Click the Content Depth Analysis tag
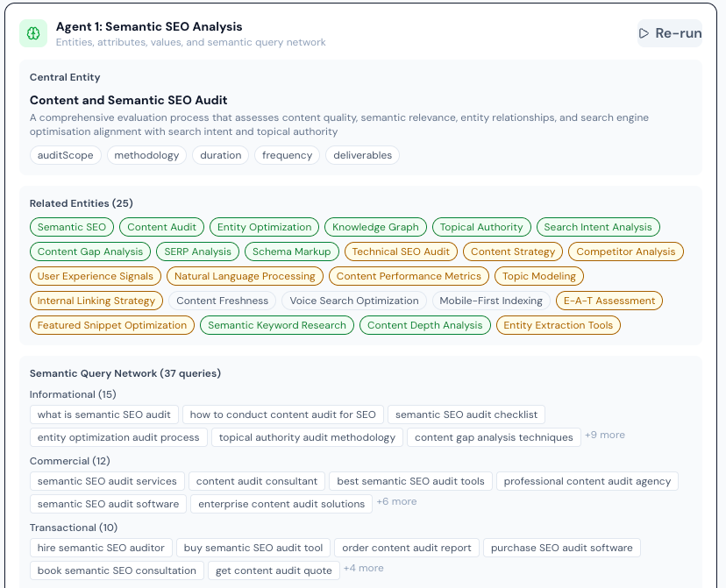Image resolution: width=726 pixels, height=588 pixels. [x=425, y=325]
